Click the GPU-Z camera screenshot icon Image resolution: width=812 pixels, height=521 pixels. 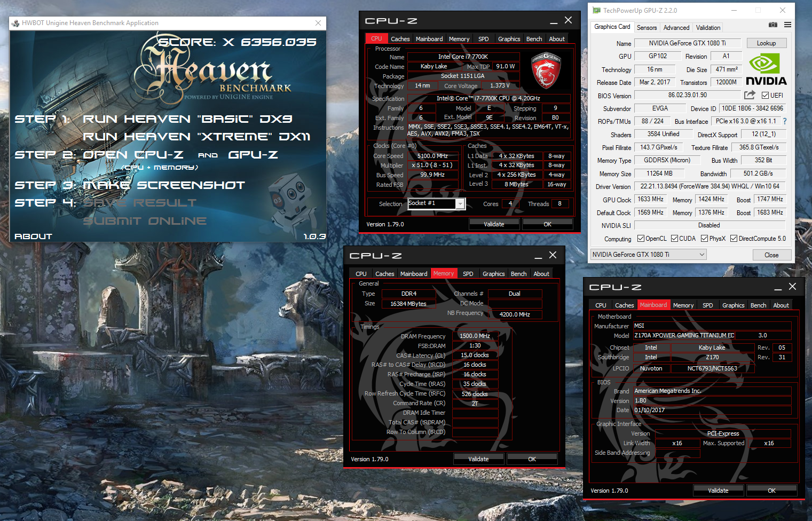click(x=772, y=25)
